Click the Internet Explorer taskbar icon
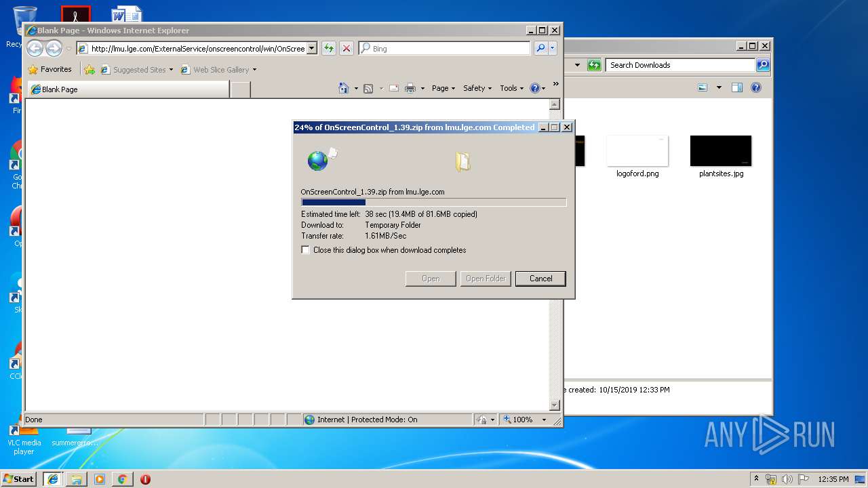This screenshot has width=868, height=488. 53,479
